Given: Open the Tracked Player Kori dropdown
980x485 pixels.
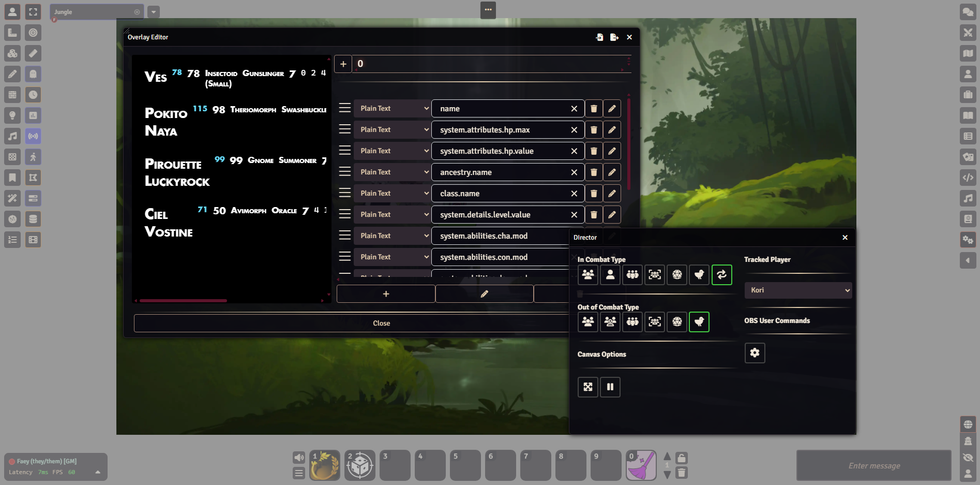Looking at the screenshot, I should click(798, 290).
